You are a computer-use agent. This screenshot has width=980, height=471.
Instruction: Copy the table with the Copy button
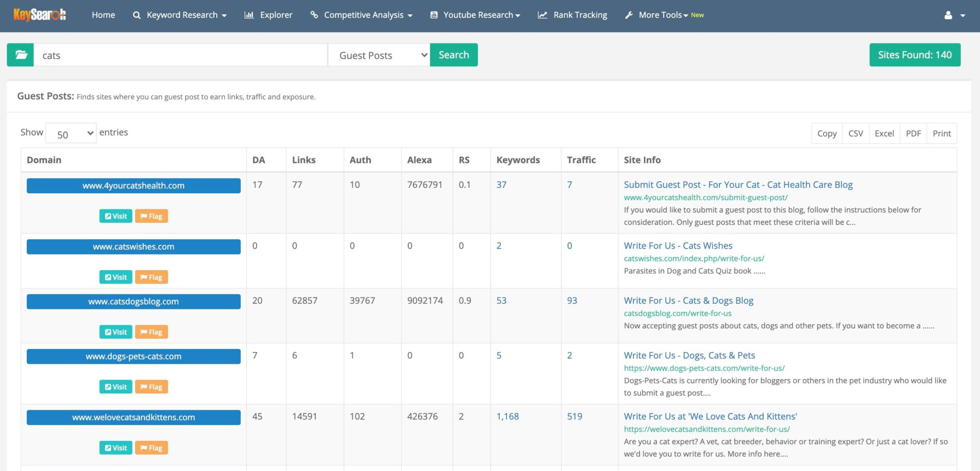tap(827, 133)
